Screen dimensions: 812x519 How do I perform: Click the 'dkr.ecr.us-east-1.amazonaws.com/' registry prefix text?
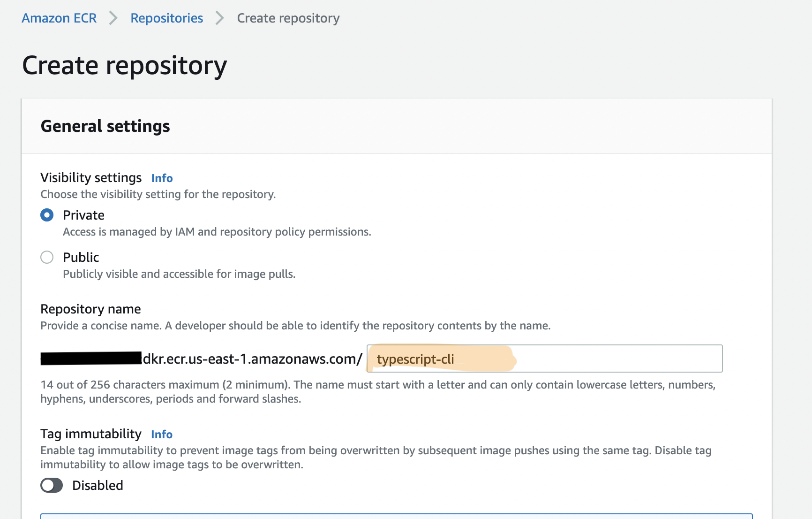coord(253,359)
